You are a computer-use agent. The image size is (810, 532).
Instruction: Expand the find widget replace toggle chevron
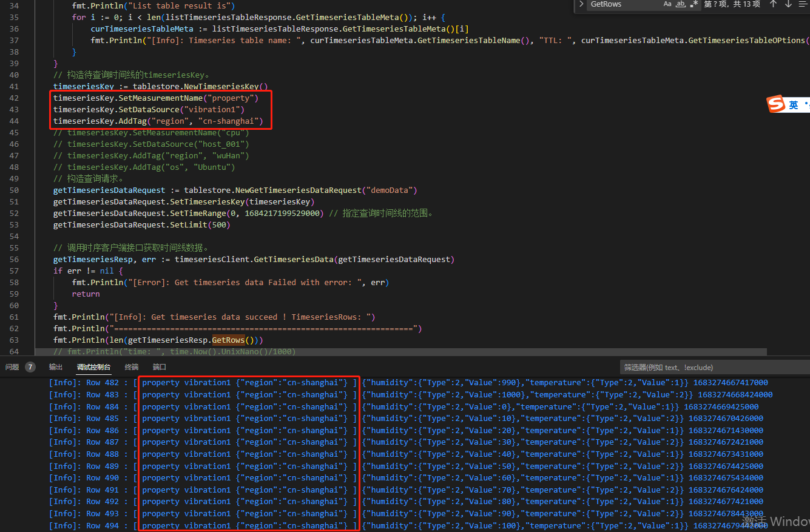pyautogui.click(x=581, y=4)
